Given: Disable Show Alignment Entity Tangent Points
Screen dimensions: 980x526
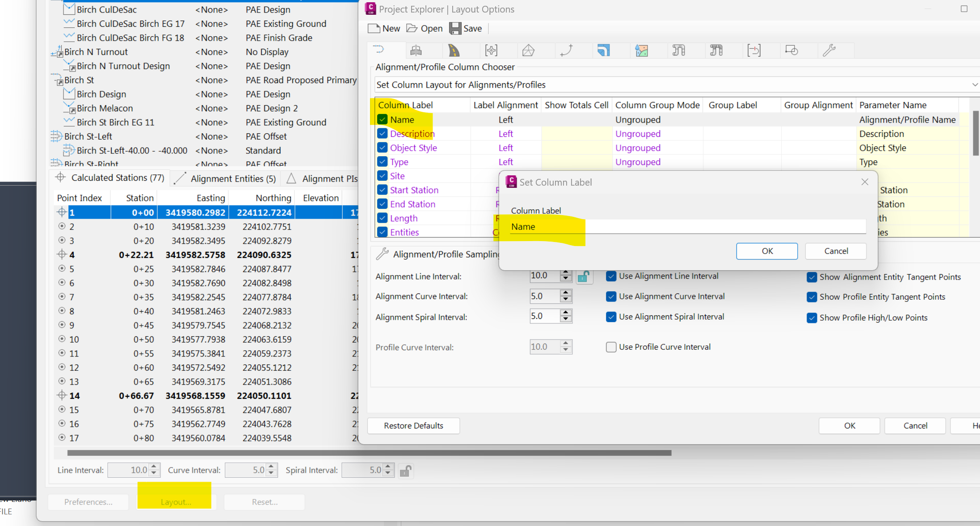Looking at the screenshot, I should [x=812, y=277].
